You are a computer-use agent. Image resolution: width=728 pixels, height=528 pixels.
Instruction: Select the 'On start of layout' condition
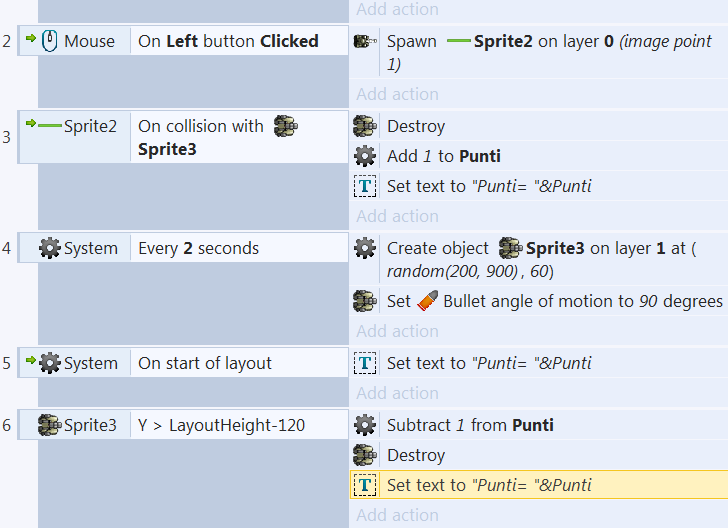205,363
